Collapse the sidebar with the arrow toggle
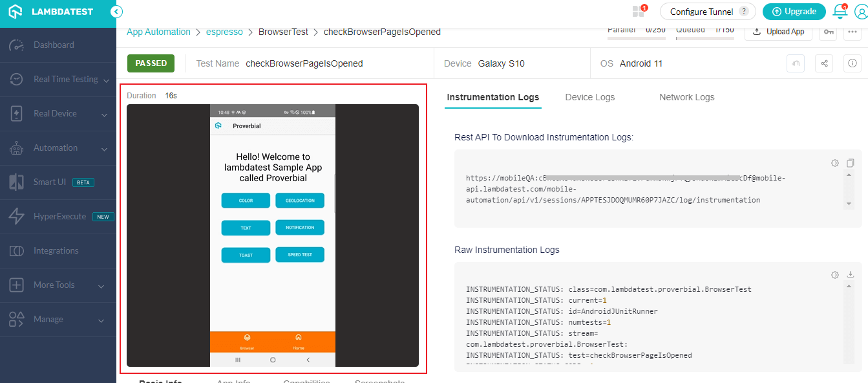868x383 pixels. pos(116,12)
